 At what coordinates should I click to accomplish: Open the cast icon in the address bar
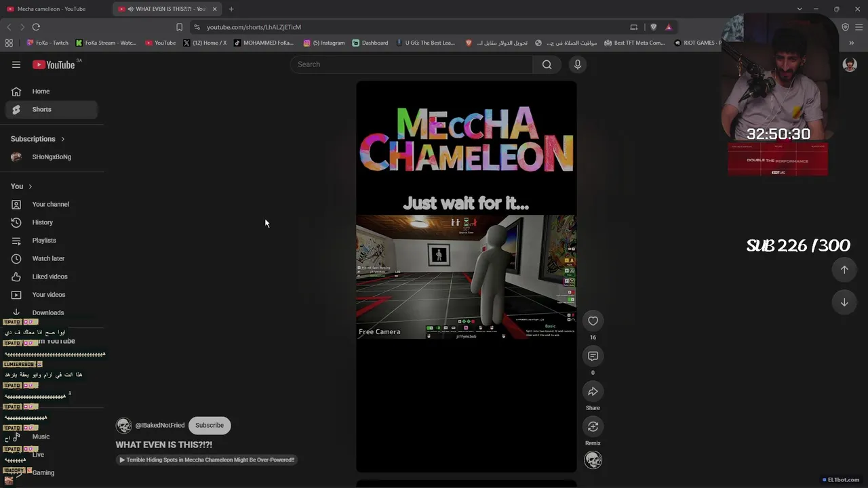tap(634, 27)
